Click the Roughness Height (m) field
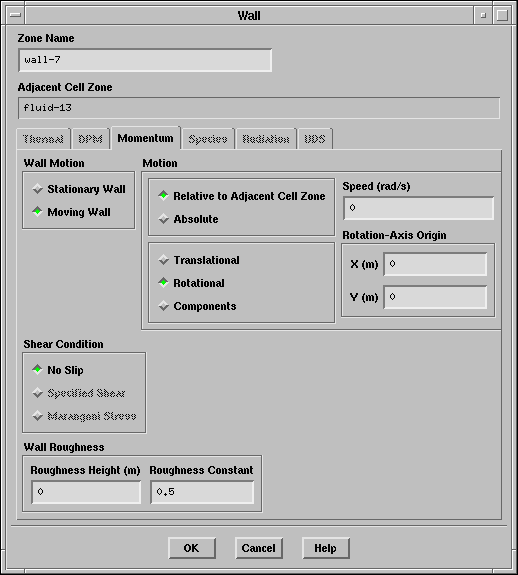 (x=86, y=492)
